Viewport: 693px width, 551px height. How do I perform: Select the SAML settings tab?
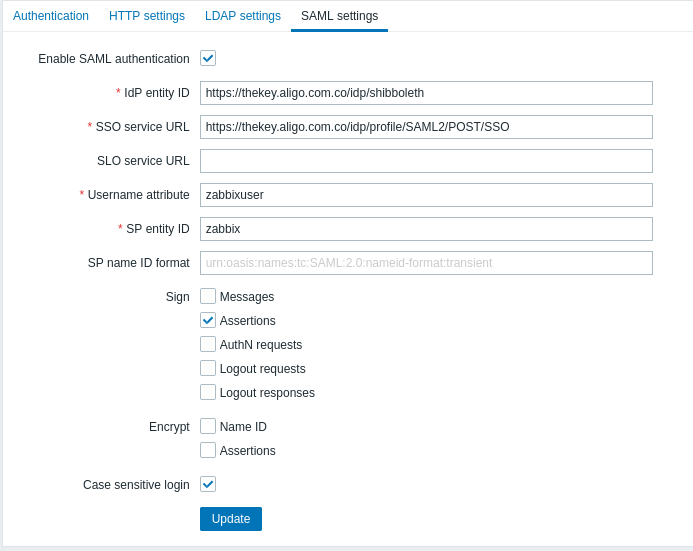point(339,16)
